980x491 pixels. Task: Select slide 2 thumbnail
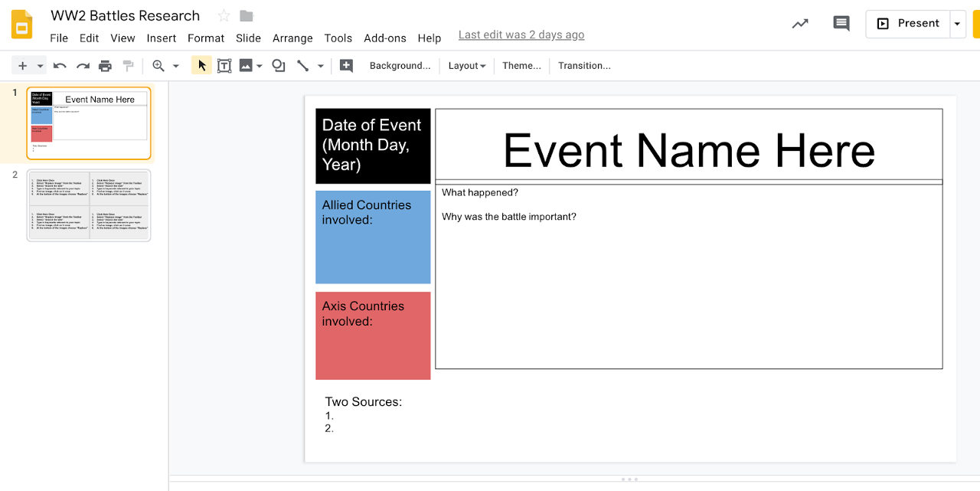tap(89, 205)
